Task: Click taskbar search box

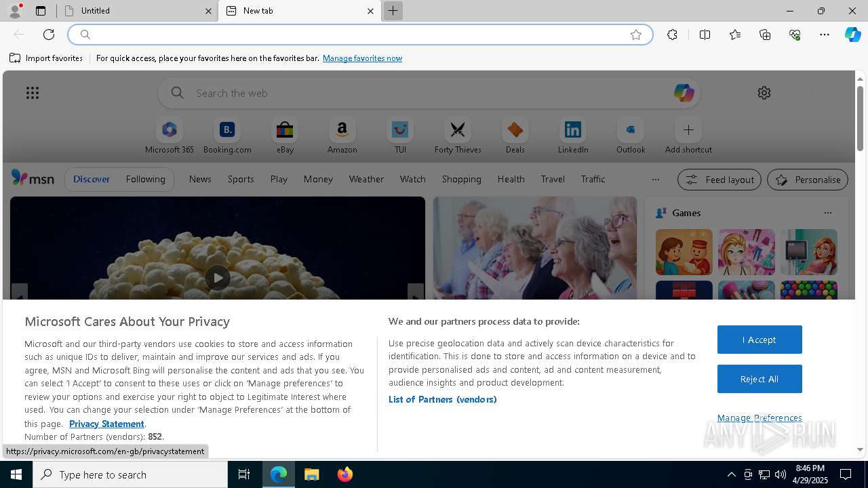Action: pos(130,474)
